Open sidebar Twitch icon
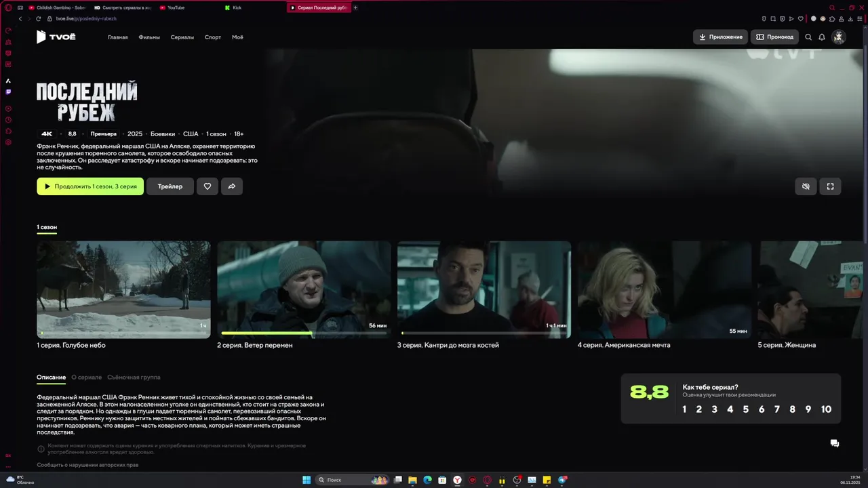Image resolution: width=868 pixels, height=488 pixels. pos(8,91)
